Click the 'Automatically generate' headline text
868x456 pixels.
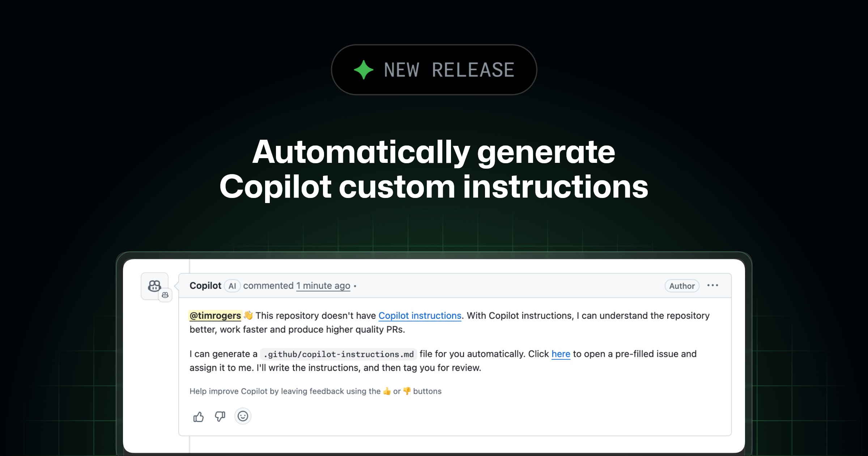(434, 152)
